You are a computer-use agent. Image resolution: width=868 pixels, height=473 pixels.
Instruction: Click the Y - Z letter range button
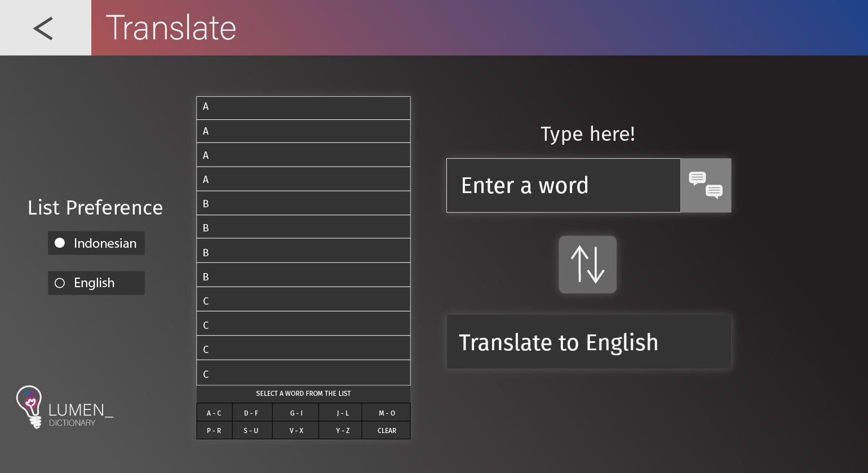342,430
